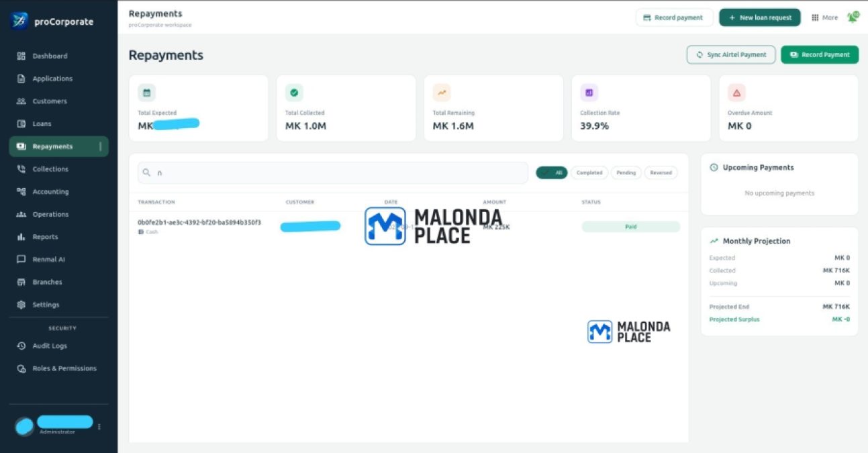Image resolution: width=868 pixels, height=453 pixels.
Task: Click the Reports bar chart icon
Action: coord(21,237)
